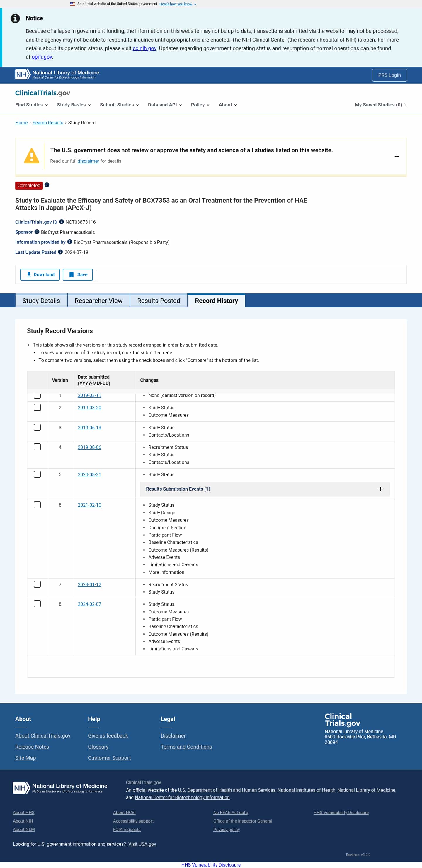The image size is (422, 868).
Task: Select the Record History tab
Action: tap(216, 301)
